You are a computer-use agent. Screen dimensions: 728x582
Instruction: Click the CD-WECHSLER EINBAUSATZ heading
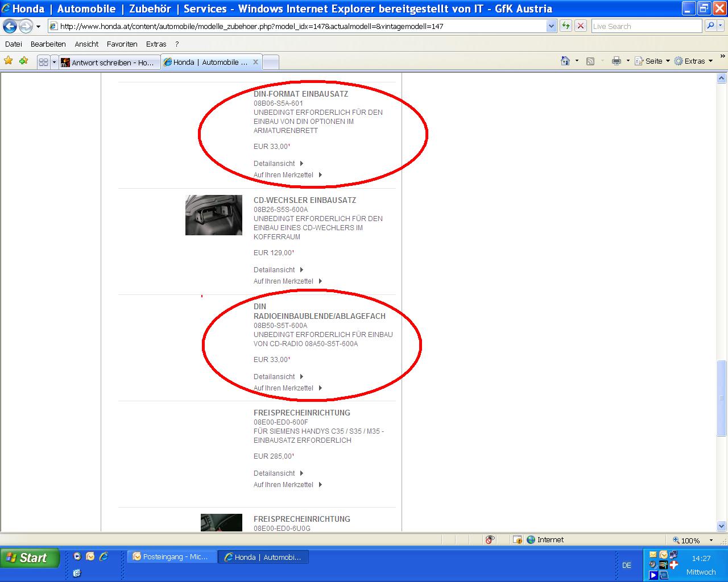click(x=305, y=200)
